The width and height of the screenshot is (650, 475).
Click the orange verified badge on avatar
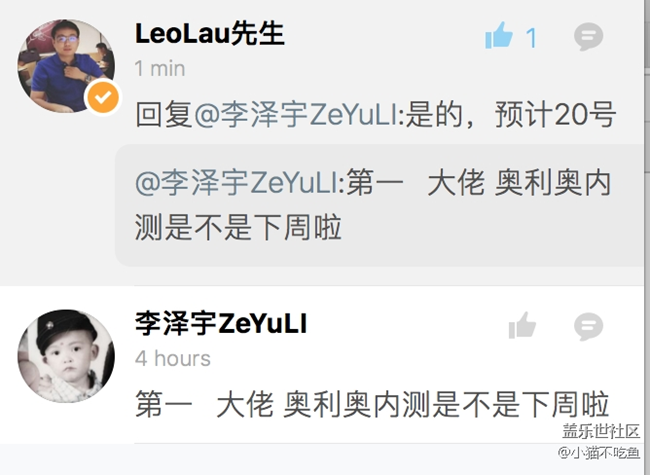pyautogui.click(x=103, y=97)
